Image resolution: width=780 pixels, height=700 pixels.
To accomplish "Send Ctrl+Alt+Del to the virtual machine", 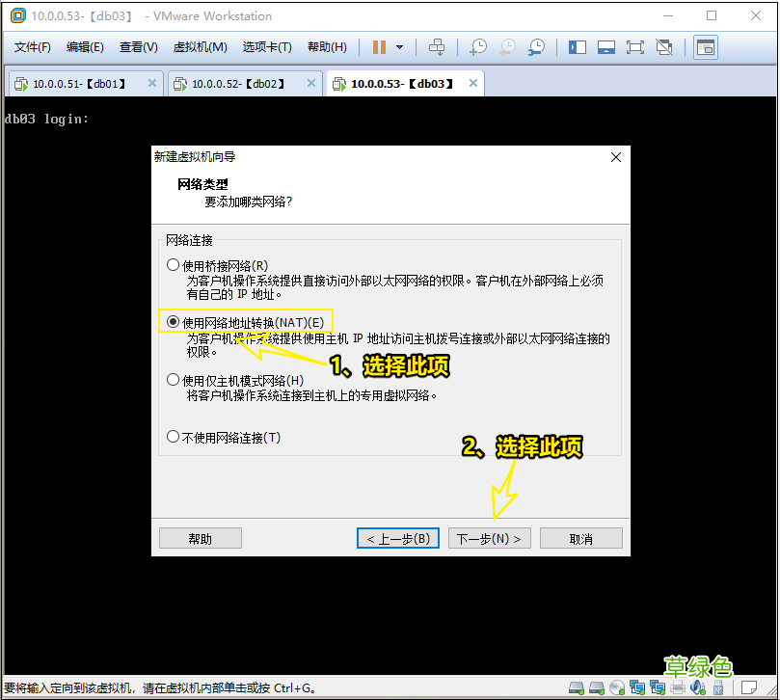I will click(437, 47).
